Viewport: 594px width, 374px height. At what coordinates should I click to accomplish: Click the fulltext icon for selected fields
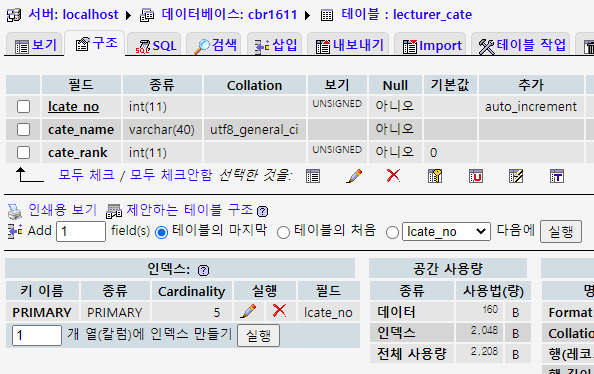click(x=557, y=176)
